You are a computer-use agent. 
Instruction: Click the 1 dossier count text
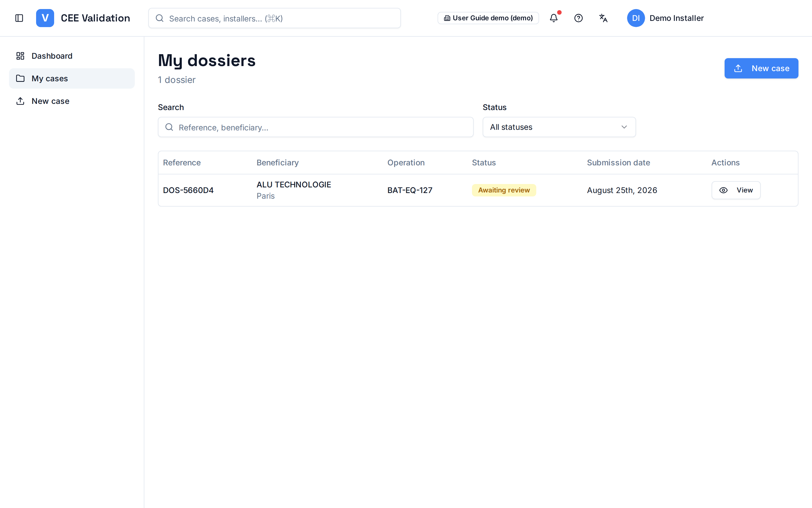[x=177, y=80]
